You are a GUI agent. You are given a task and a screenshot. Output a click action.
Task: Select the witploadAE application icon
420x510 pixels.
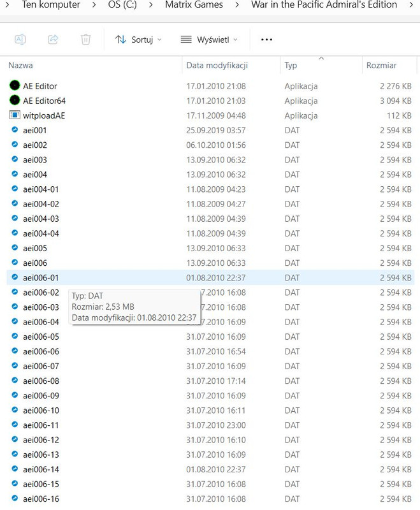pyautogui.click(x=15, y=115)
